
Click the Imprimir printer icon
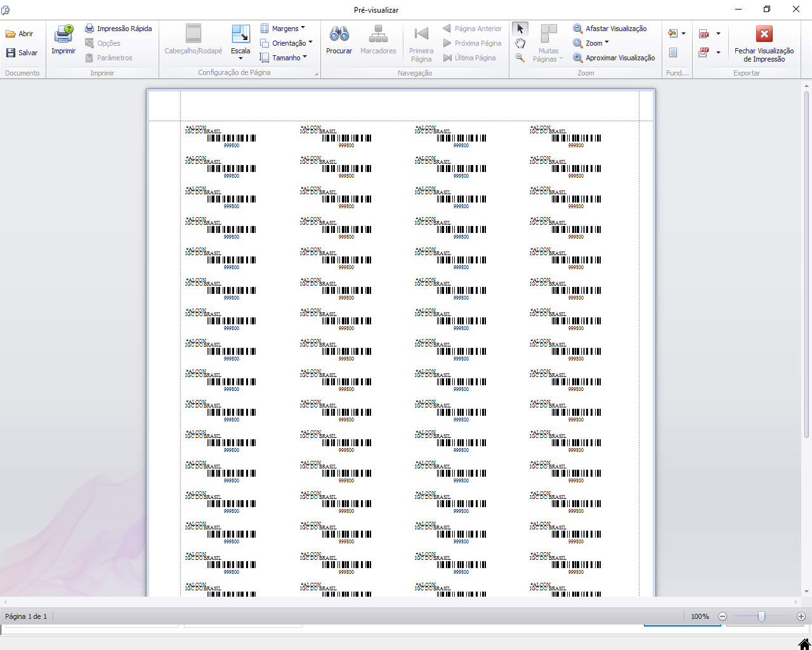[x=63, y=39]
